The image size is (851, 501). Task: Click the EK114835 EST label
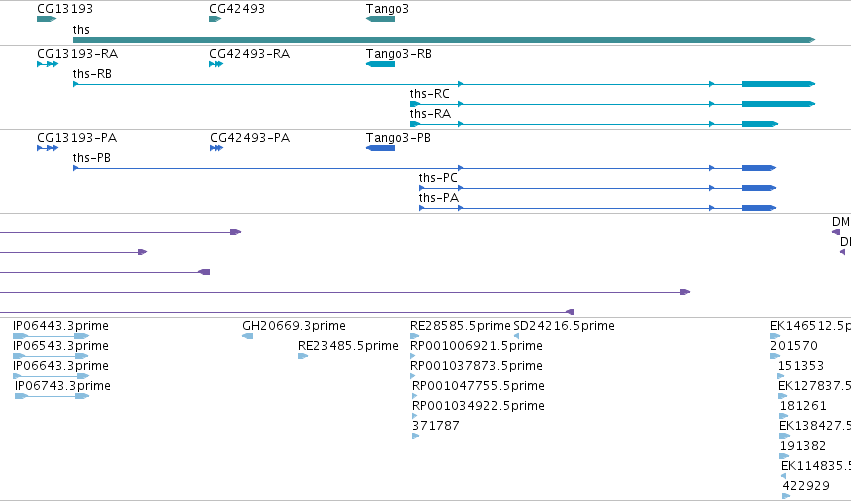(x=816, y=466)
